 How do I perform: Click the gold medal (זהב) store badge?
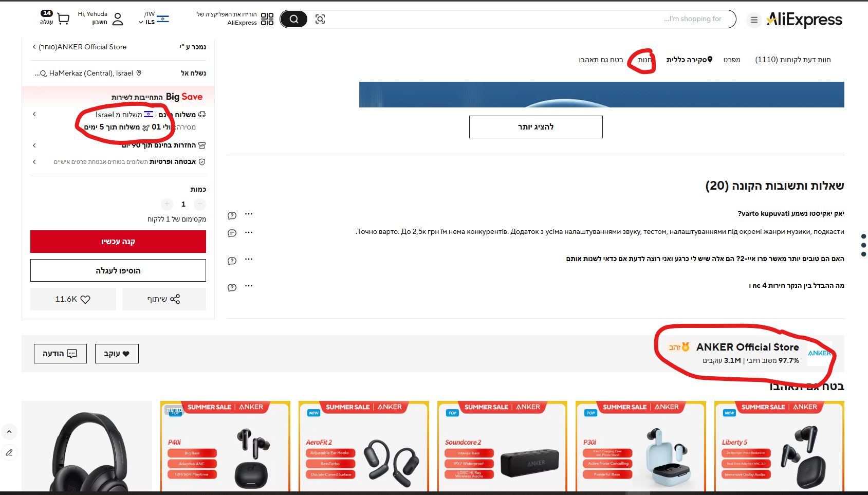pos(679,347)
